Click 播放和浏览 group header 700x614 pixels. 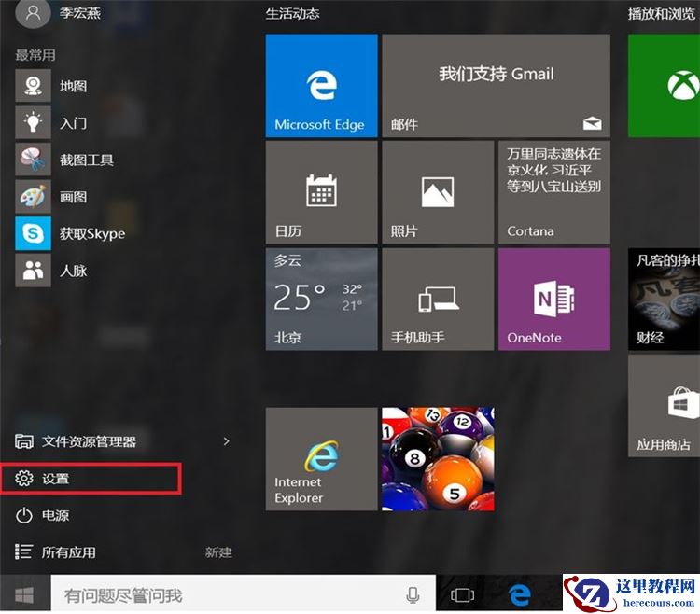(662, 14)
